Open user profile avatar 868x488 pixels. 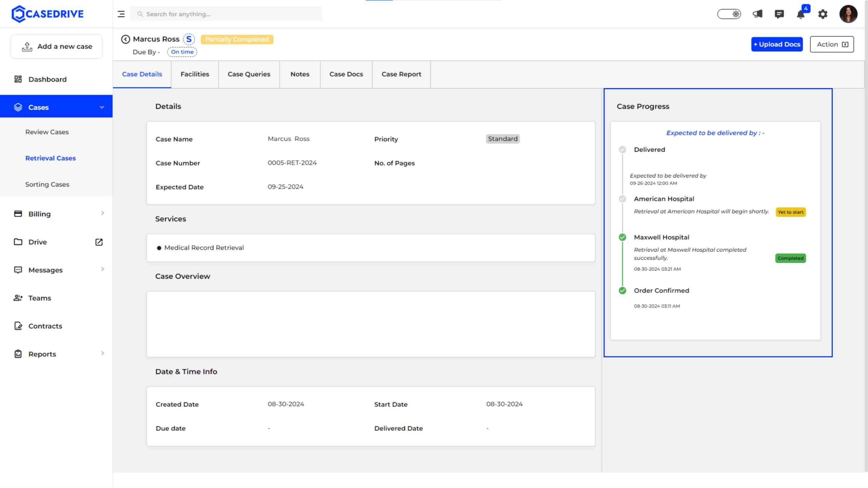(x=848, y=14)
